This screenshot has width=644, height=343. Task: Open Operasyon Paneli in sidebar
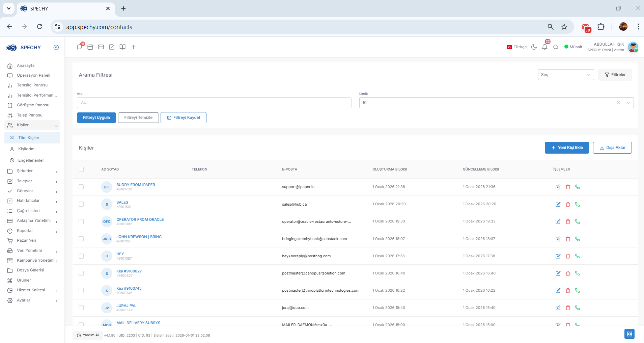coord(33,75)
